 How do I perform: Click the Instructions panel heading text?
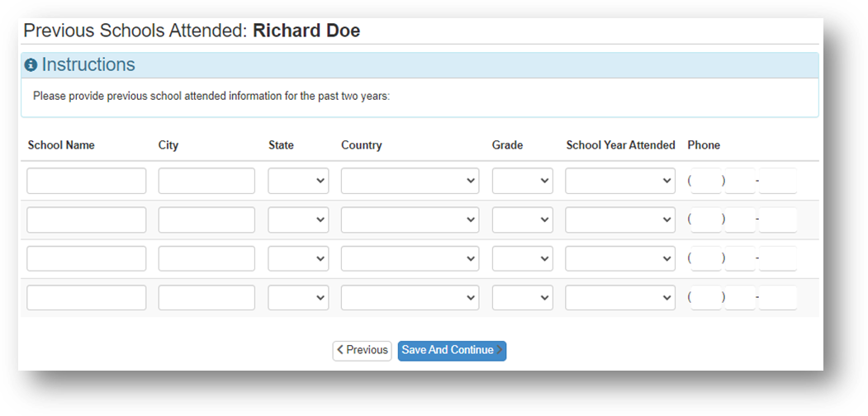pyautogui.click(x=88, y=64)
